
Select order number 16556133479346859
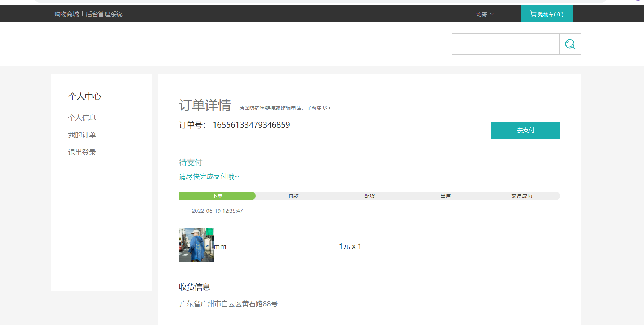point(251,125)
